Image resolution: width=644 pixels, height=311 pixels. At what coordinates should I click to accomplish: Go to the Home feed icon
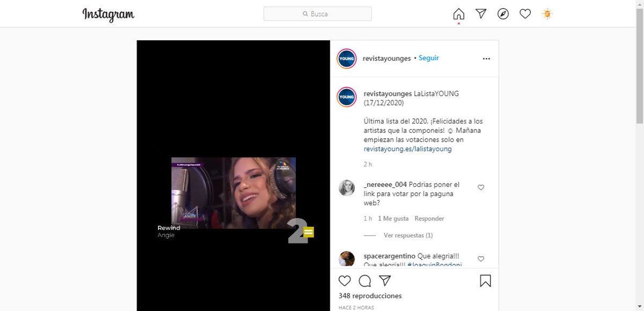(x=459, y=14)
